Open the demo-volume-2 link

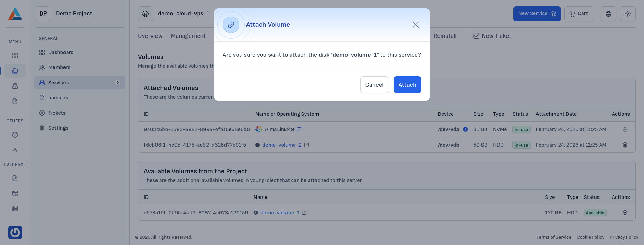282,145
